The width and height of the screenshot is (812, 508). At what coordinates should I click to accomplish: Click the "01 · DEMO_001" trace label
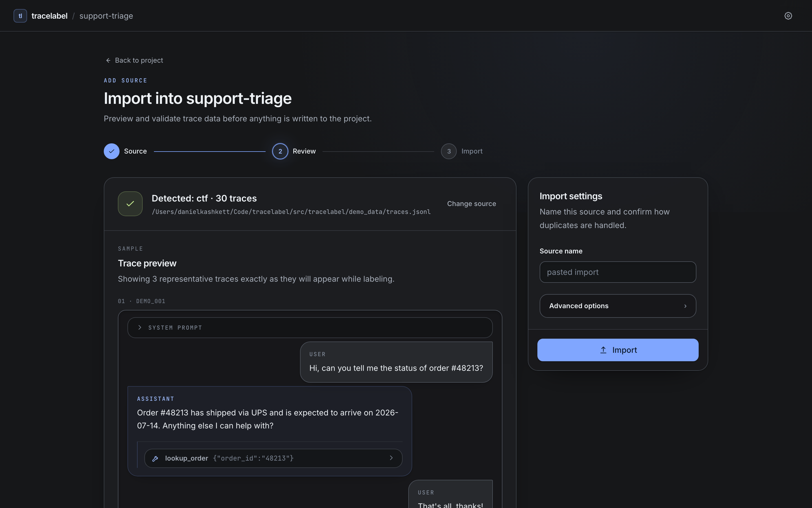pyautogui.click(x=141, y=301)
